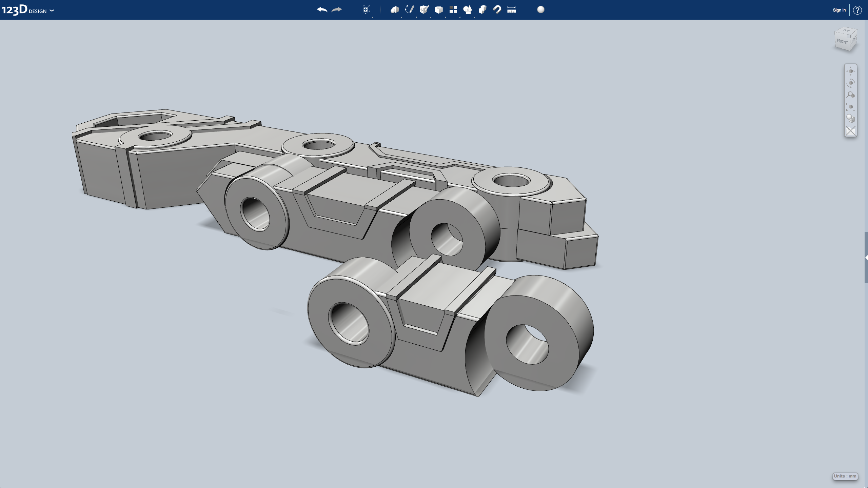Open the Primitives tool
Image resolution: width=868 pixels, height=488 pixels.
click(x=394, y=9)
